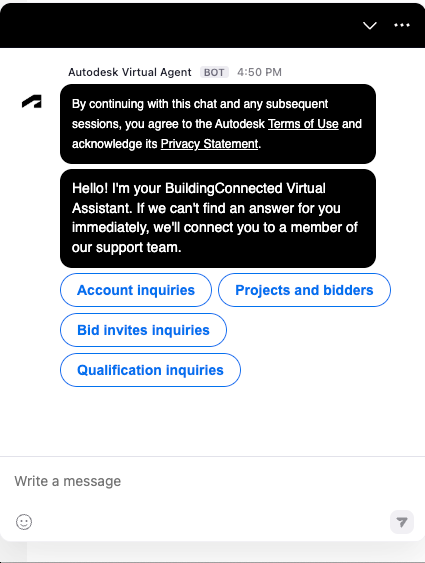
Task: Click the BOT badge label
Action: [x=214, y=73]
